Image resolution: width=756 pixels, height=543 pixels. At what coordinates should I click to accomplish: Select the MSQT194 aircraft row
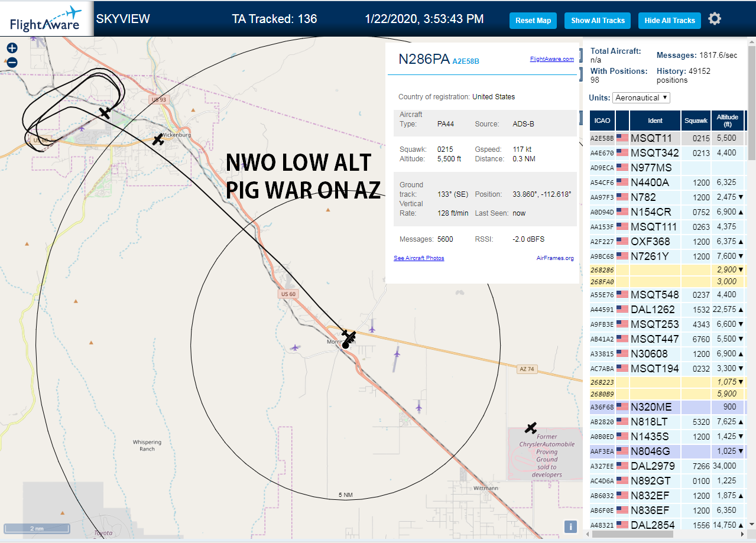point(667,369)
